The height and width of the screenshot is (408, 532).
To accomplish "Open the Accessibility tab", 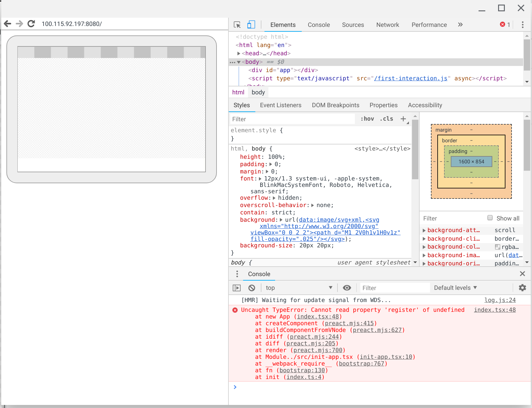I will point(425,105).
